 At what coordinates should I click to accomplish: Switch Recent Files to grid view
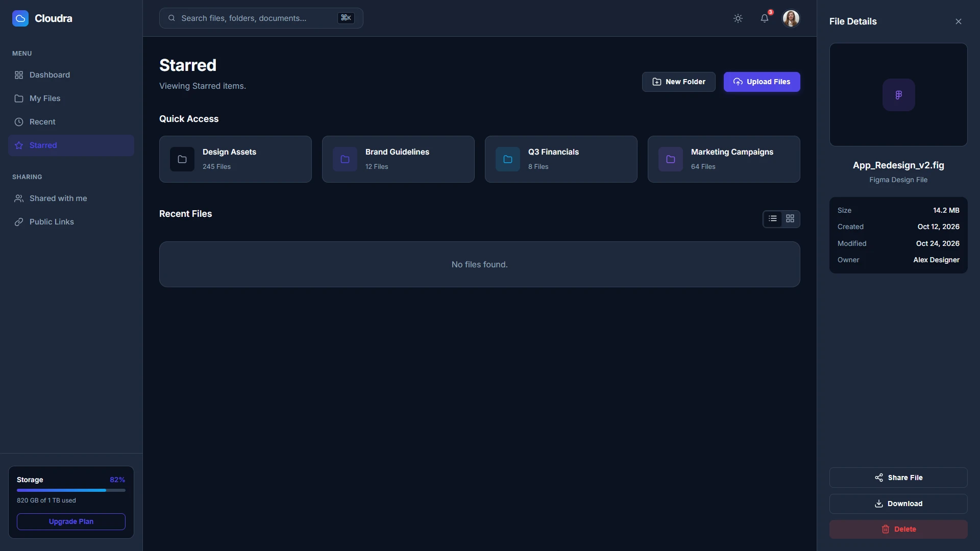click(x=790, y=219)
